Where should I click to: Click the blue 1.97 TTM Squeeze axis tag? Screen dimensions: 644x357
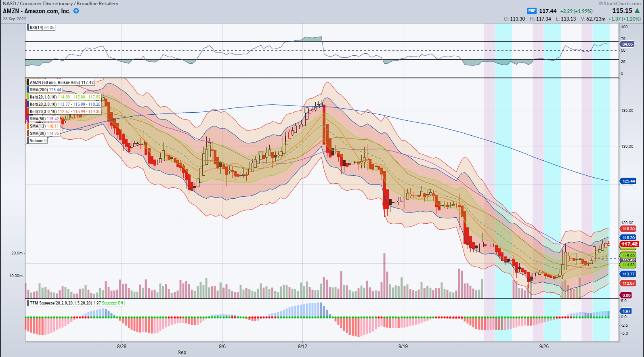(626, 311)
